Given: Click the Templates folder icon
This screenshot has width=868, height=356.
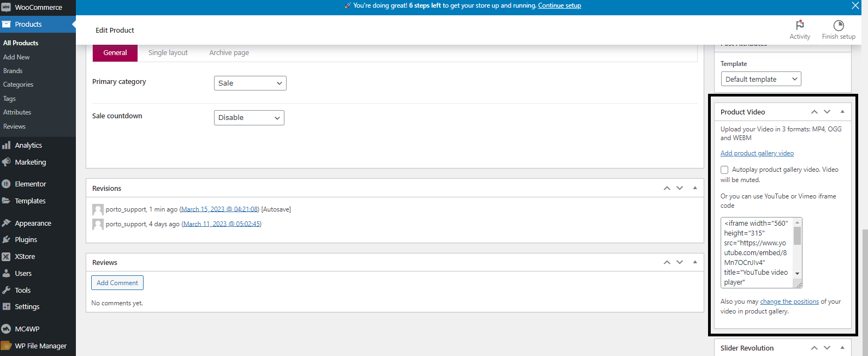Looking at the screenshot, I should tap(6, 201).
